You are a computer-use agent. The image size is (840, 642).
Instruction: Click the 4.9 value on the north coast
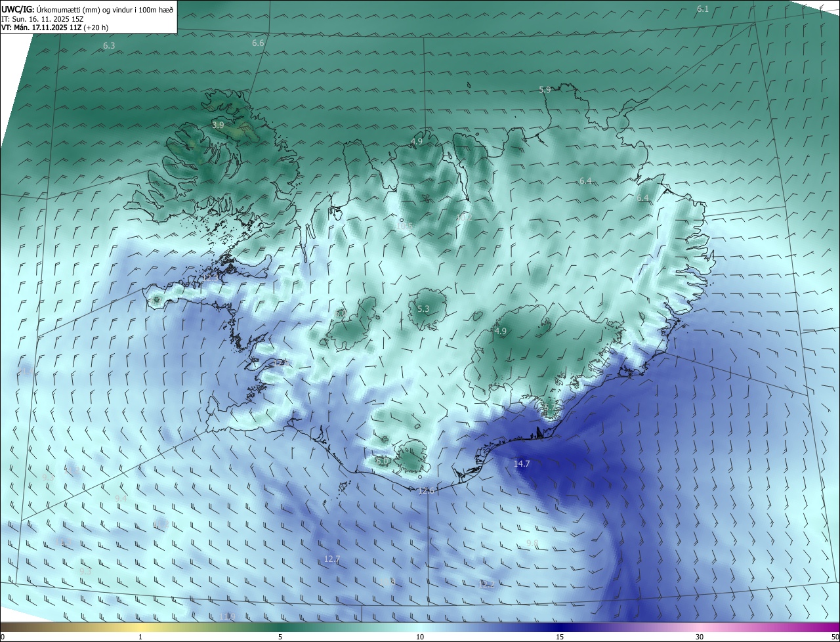coord(417,142)
